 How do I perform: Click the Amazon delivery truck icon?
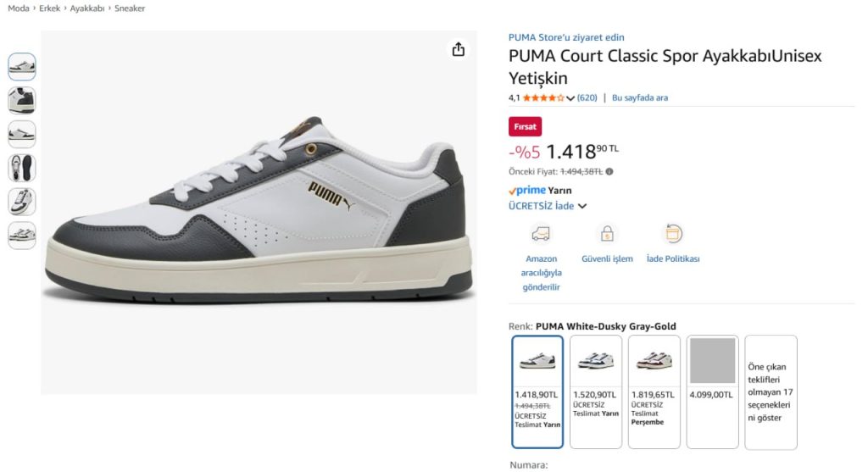[541, 234]
